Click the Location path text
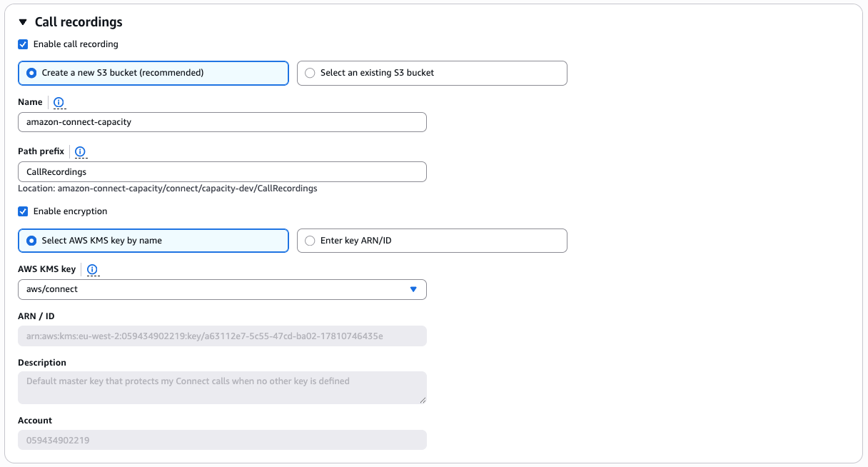868x467 pixels. (x=168, y=189)
